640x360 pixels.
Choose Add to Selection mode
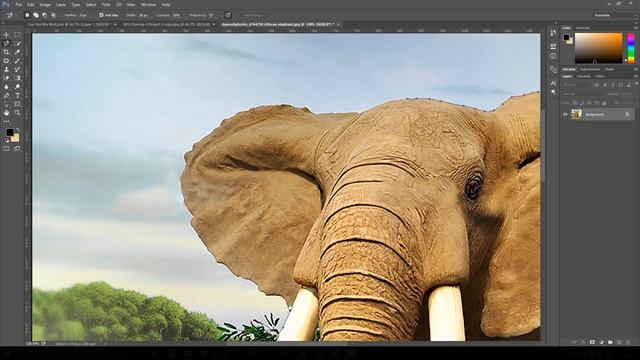point(36,15)
